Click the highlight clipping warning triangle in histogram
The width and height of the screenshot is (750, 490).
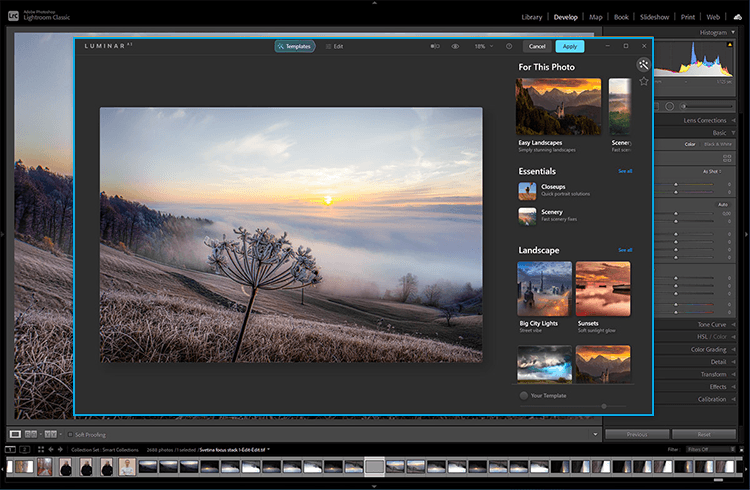coord(729,45)
